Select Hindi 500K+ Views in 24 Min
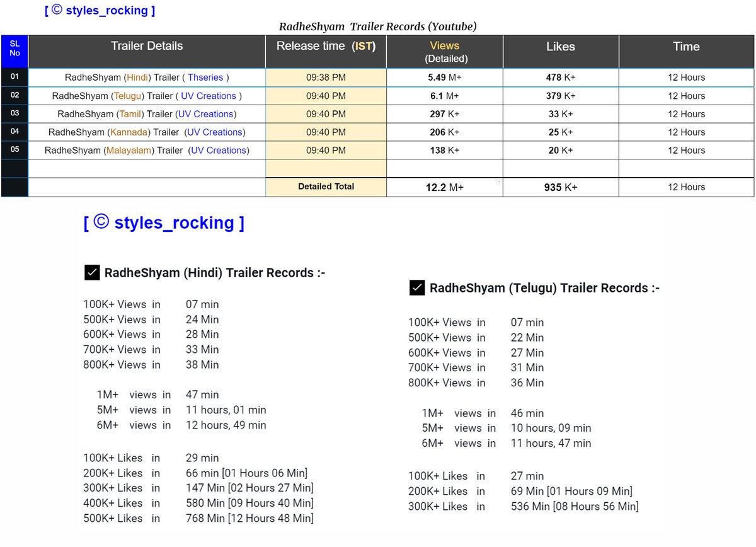 (x=151, y=320)
